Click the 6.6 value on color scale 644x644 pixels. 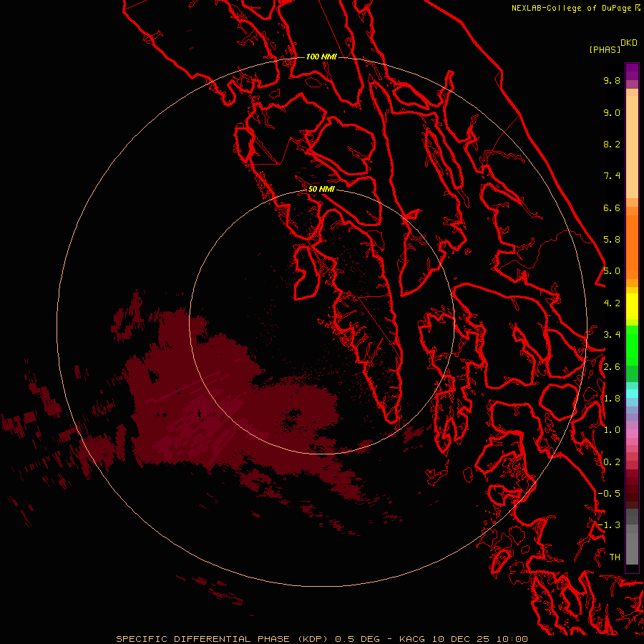pos(612,208)
